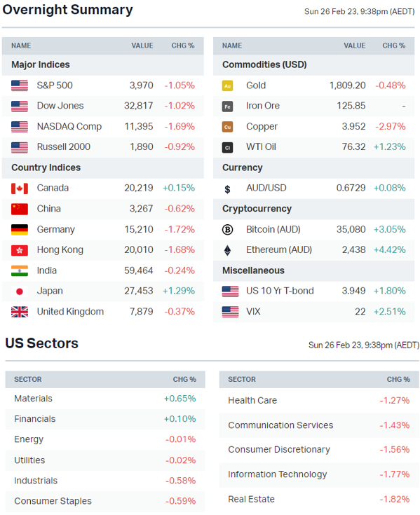Click the WTI Oil Cl icon

(x=227, y=147)
